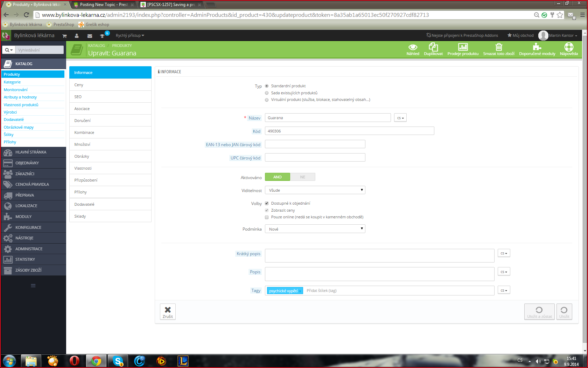Remove the psychické vypětí tag
The width and height of the screenshot is (588, 368).
[300, 291]
